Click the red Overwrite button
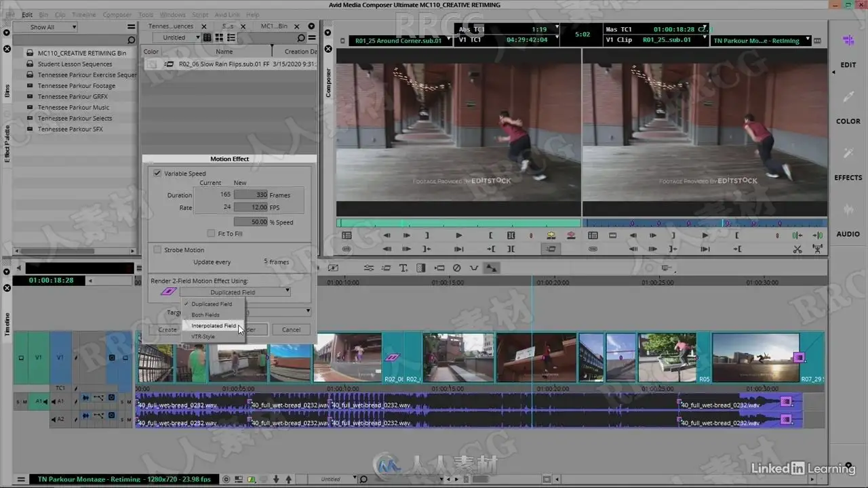 pos(571,235)
